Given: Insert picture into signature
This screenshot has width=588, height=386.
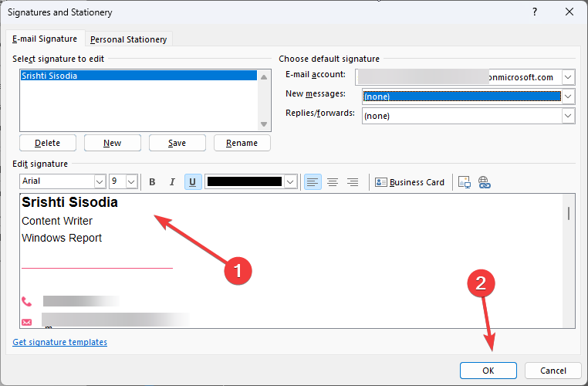Looking at the screenshot, I should click(x=465, y=182).
